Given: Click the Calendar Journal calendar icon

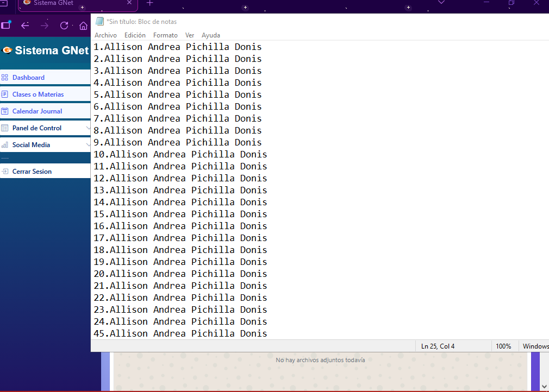Looking at the screenshot, I should [5, 111].
